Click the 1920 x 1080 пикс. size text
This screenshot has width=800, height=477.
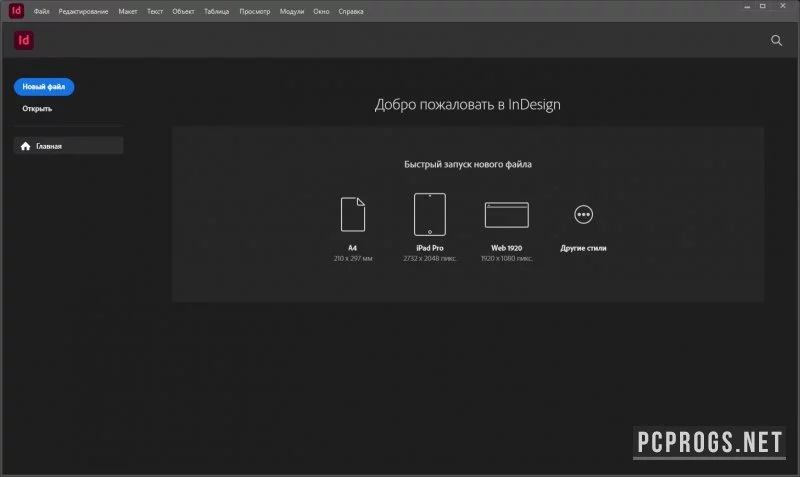pyautogui.click(x=507, y=259)
